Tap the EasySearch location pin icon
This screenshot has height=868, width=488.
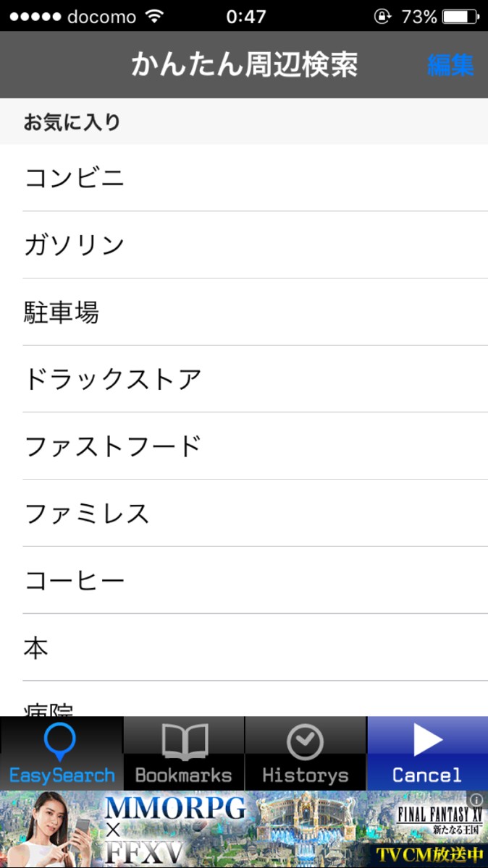click(x=61, y=742)
